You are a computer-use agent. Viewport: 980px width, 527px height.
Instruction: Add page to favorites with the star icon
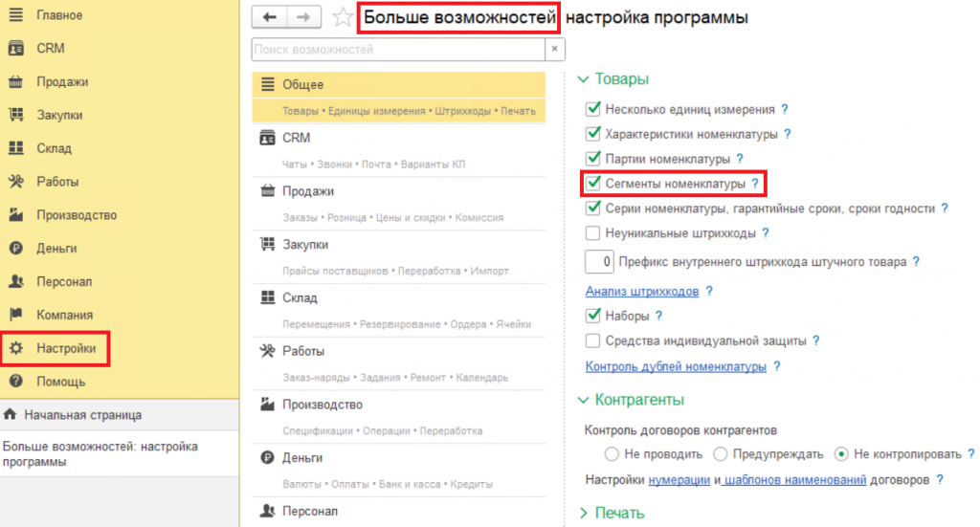(342, 17)
